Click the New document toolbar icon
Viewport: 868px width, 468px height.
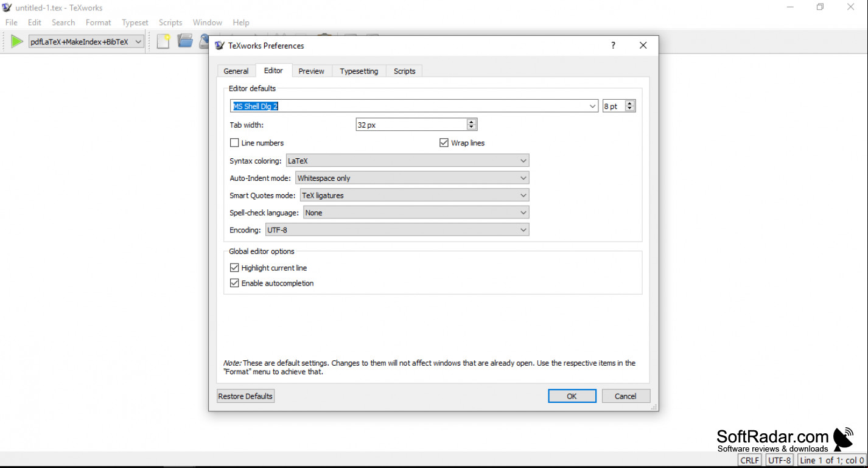163,41
